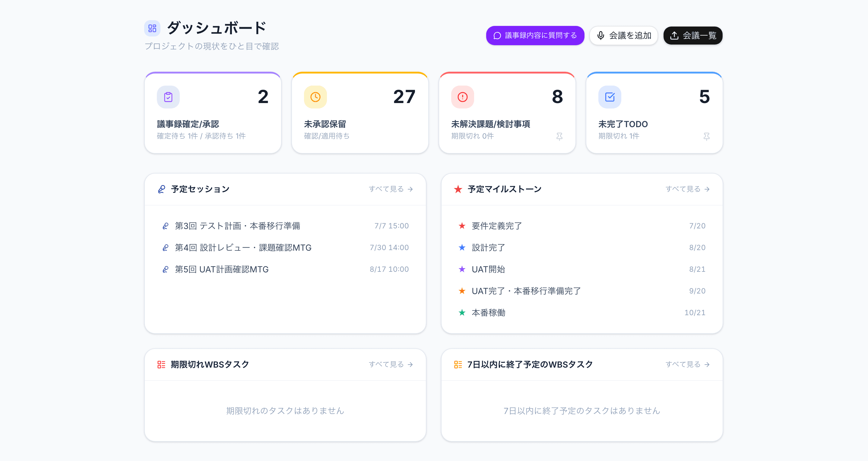
Task: Click the checkbox icon in 未完了TODO card
Action: (x=610, y=97)
